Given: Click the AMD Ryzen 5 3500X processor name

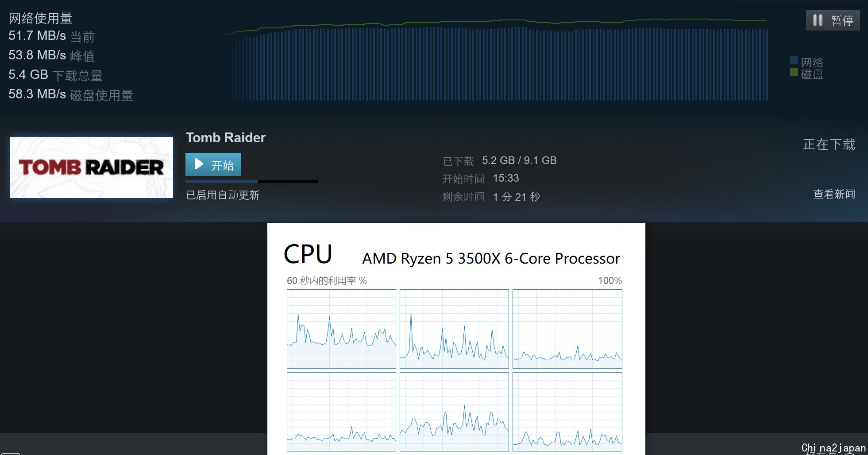Looking at the screenshot, I should [491, 258].
